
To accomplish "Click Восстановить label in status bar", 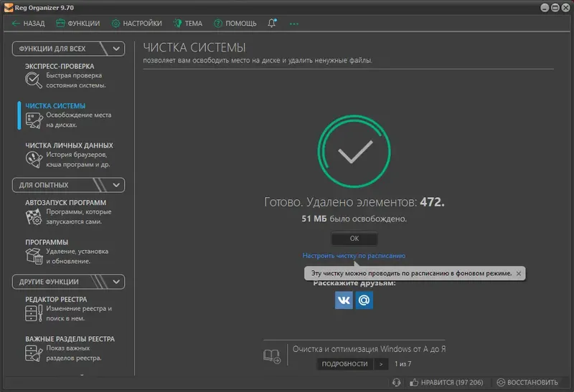I will (x=532, y=383).
